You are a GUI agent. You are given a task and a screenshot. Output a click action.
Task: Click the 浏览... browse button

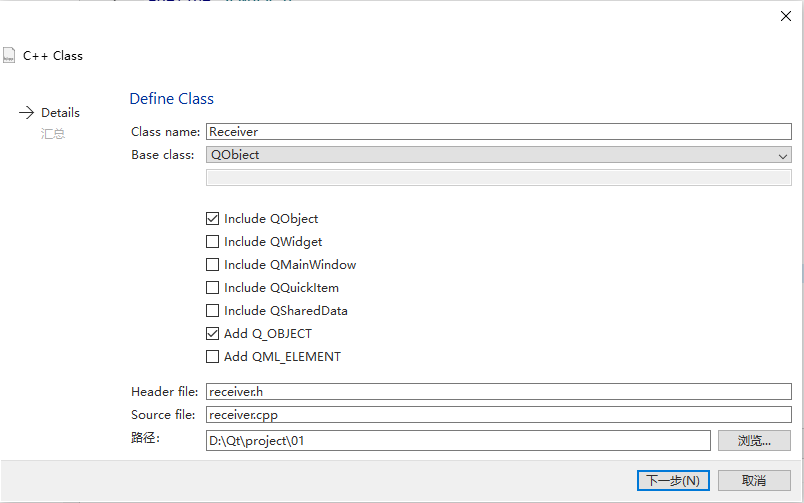754,440
